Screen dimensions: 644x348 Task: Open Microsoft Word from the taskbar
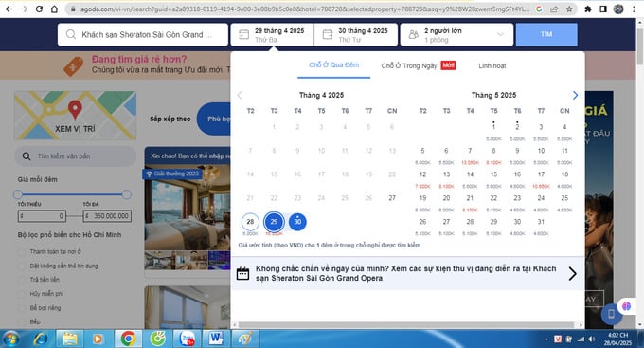tap(216, 339)
